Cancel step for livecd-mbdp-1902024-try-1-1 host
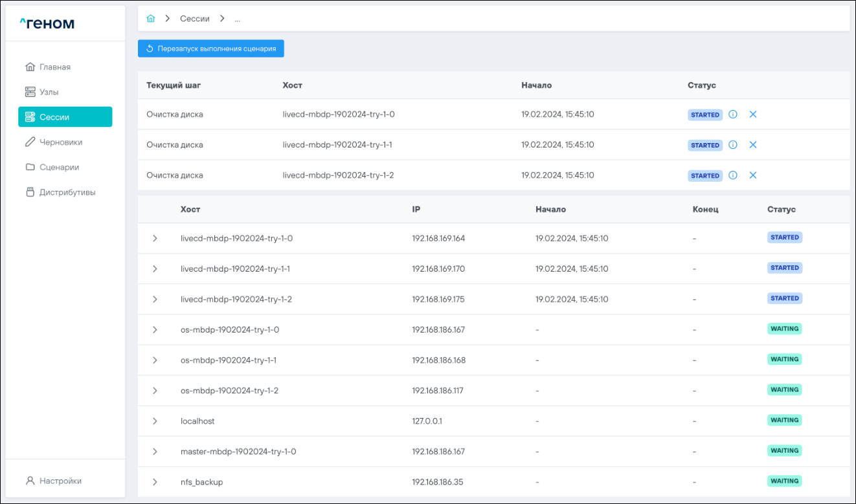Screen dimensions: 856x504 tap(753, 145)
